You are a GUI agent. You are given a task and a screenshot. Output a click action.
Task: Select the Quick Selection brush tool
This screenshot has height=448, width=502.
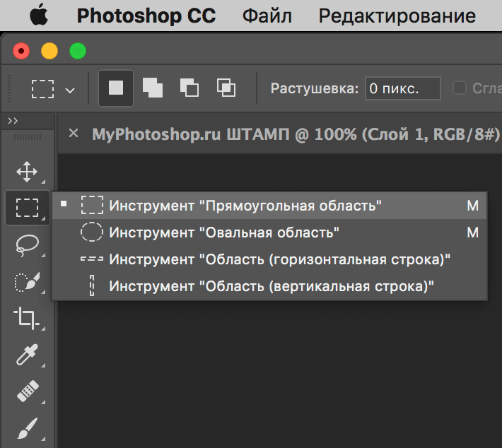27,282
